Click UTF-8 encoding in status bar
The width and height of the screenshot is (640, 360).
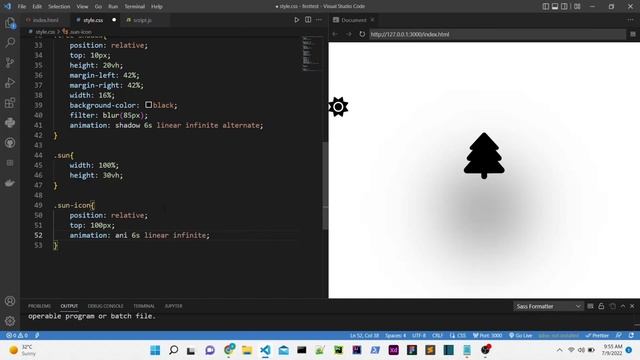click(x=419, y=336)
